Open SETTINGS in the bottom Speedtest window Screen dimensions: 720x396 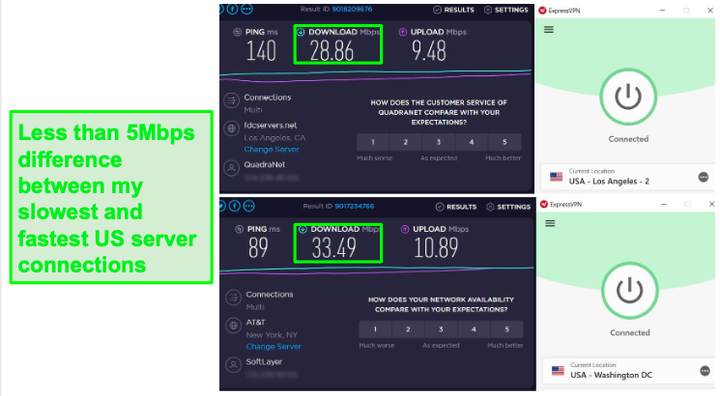point(508,207)
